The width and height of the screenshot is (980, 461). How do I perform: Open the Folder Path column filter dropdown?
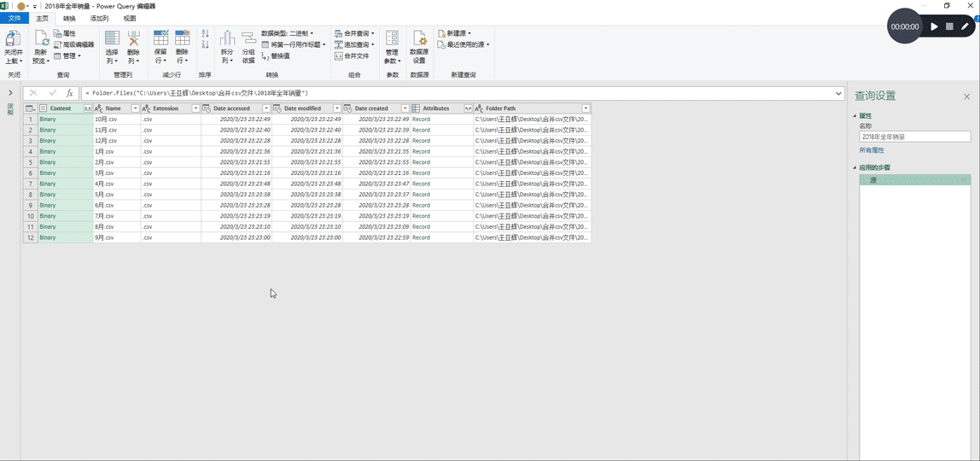(585, 108)
